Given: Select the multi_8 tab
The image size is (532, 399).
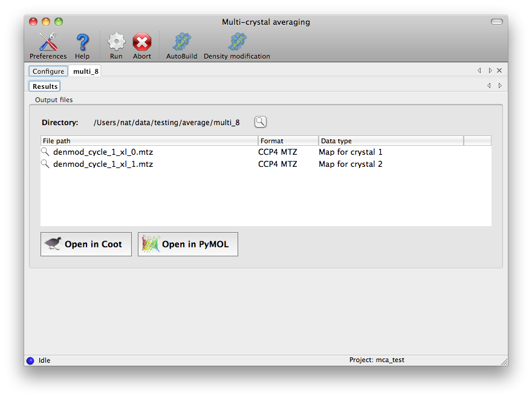Looking at the screenshot, I should (x=85, y=71).
